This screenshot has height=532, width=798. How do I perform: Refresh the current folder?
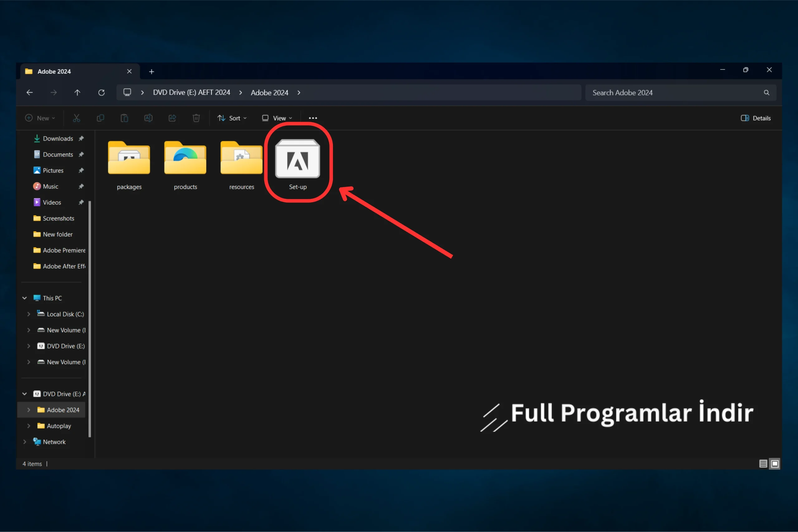pyautogui.click(x=101, y=92)
